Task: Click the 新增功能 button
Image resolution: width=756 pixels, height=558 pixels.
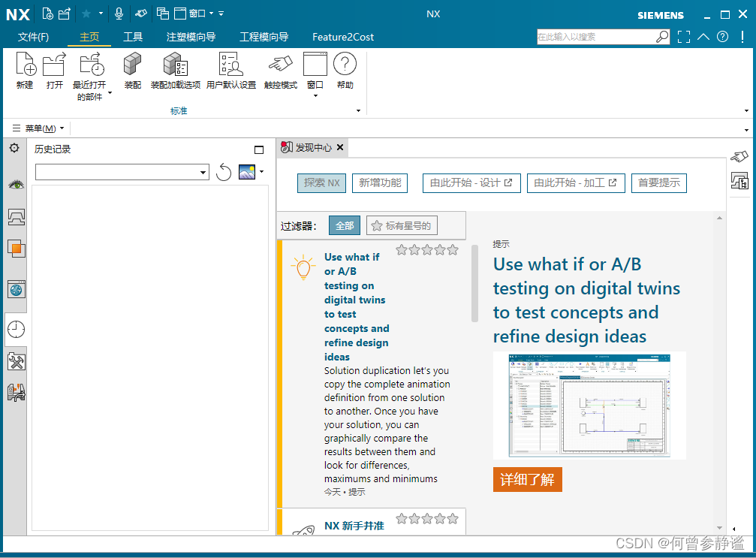Action: click(380, 182)
